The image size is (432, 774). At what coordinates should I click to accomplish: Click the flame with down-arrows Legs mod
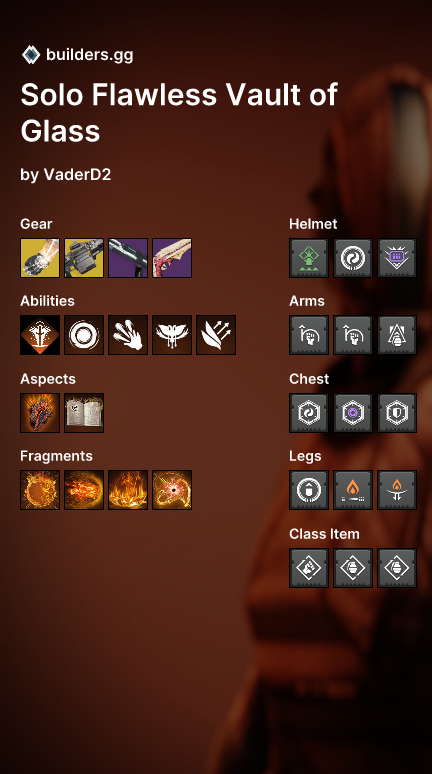click(397, 490)
